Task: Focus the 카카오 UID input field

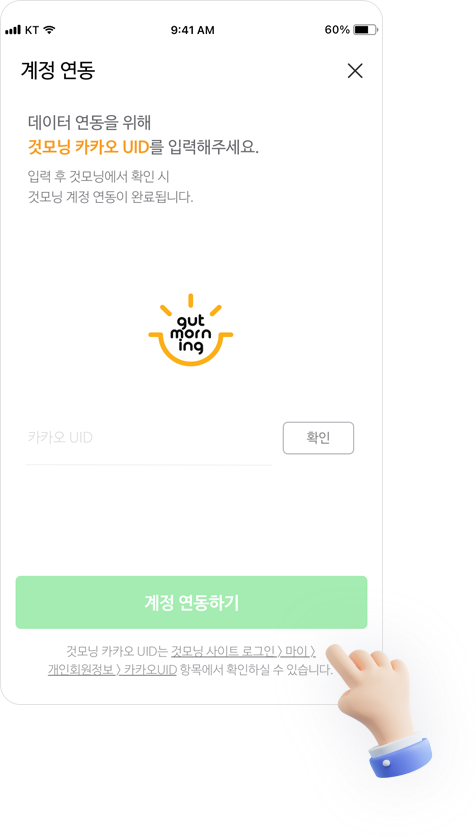Action: click(148, 438)
